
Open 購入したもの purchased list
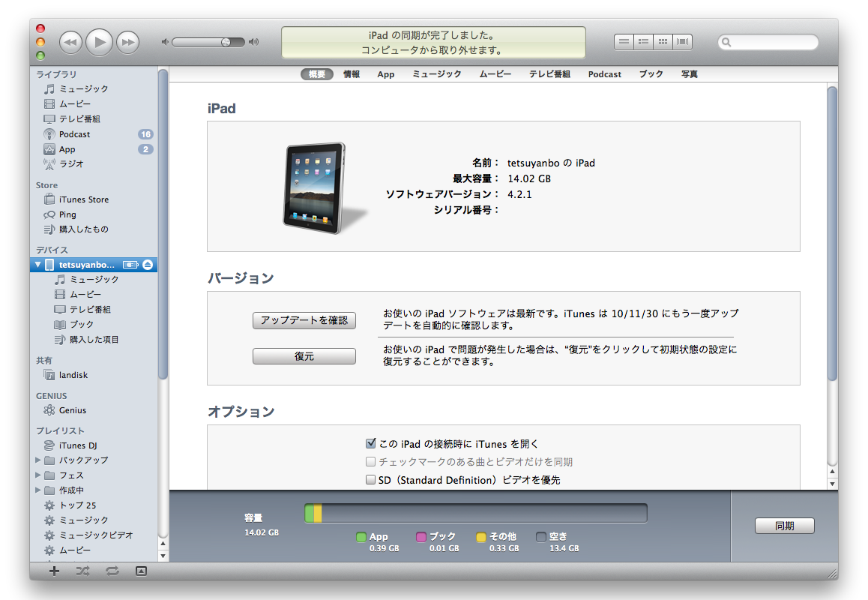(94, 229)
